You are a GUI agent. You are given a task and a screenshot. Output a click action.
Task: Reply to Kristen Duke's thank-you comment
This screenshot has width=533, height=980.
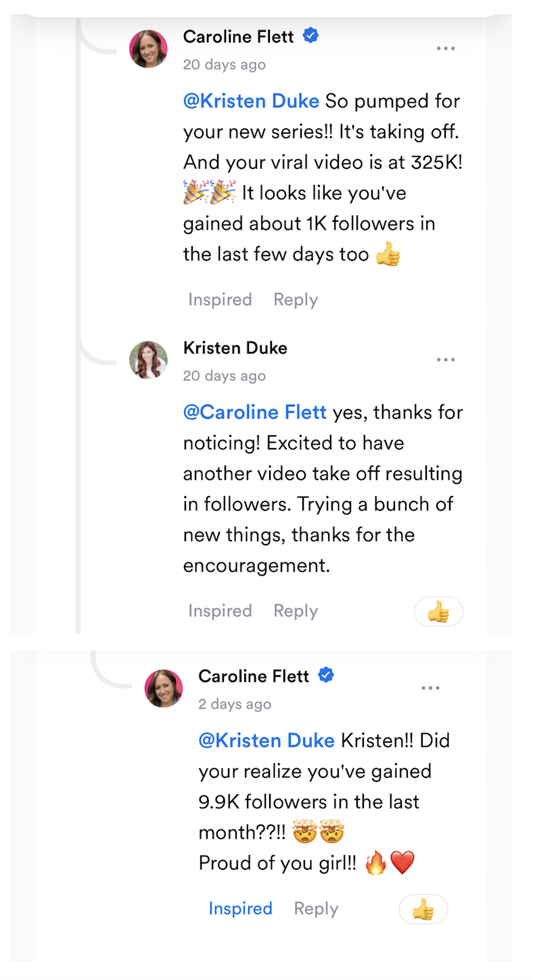click(x=296, y=611)
